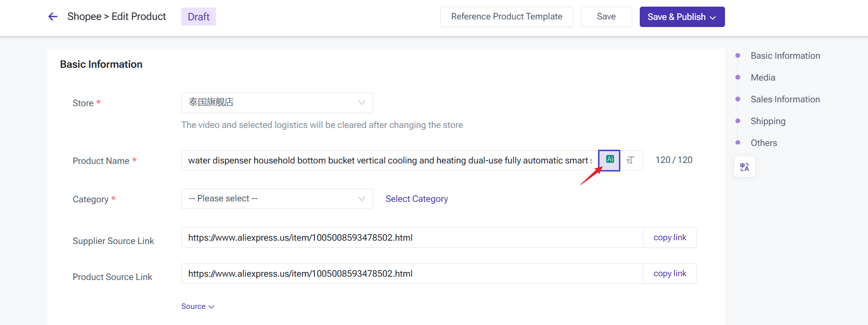
Task: Click the text format icon beside Product Name
Action: (630, 160)
